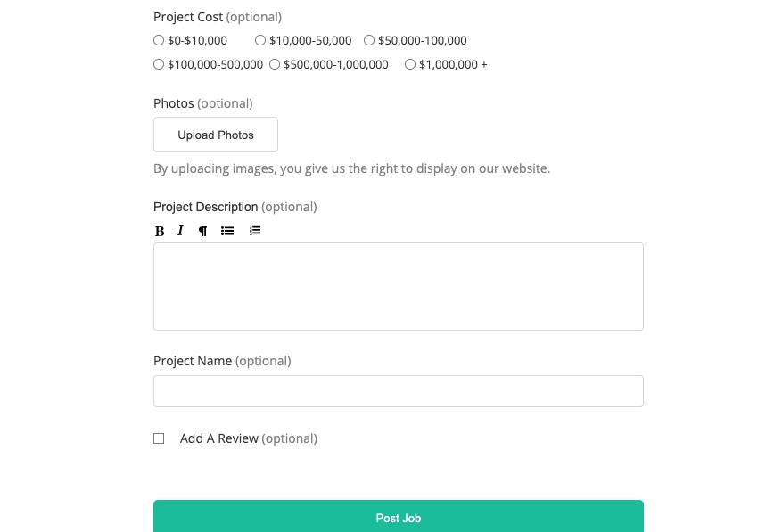Viewport: 774px width, 532px height.
Task: Focus the Project Name input field
Action: pos(398,391)
